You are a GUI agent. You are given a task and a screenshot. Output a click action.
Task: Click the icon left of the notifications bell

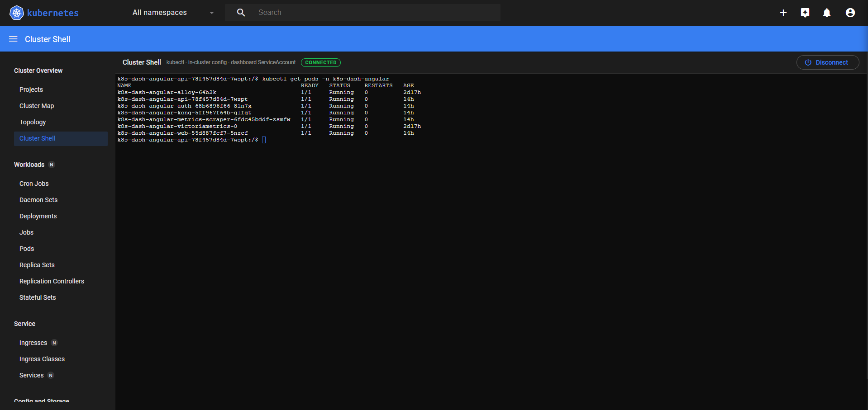805,13
